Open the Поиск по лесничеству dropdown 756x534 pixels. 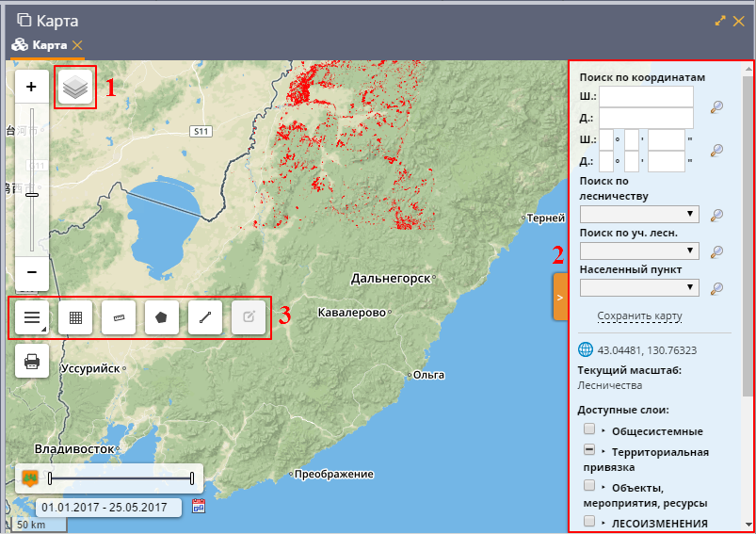point(640,214)
